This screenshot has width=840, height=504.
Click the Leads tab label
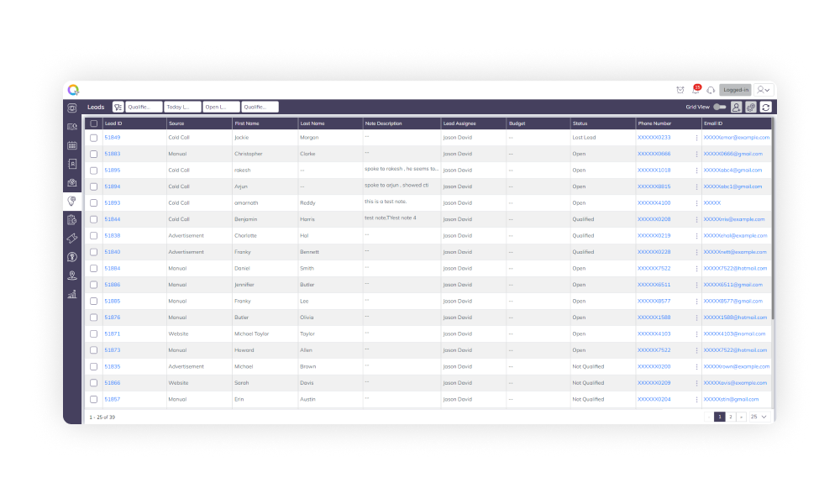pos(95,107)
